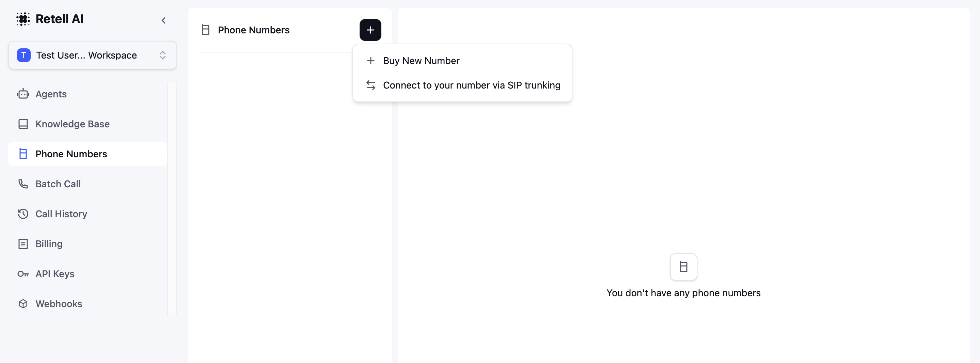
Task: Click the Call History clock icon
Action: [23, 214]
